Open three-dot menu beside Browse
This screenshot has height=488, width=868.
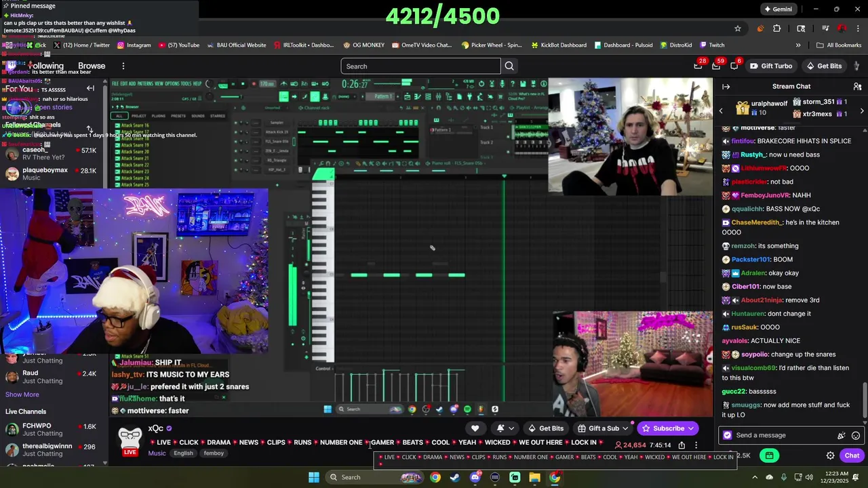(x=123, y=66)
